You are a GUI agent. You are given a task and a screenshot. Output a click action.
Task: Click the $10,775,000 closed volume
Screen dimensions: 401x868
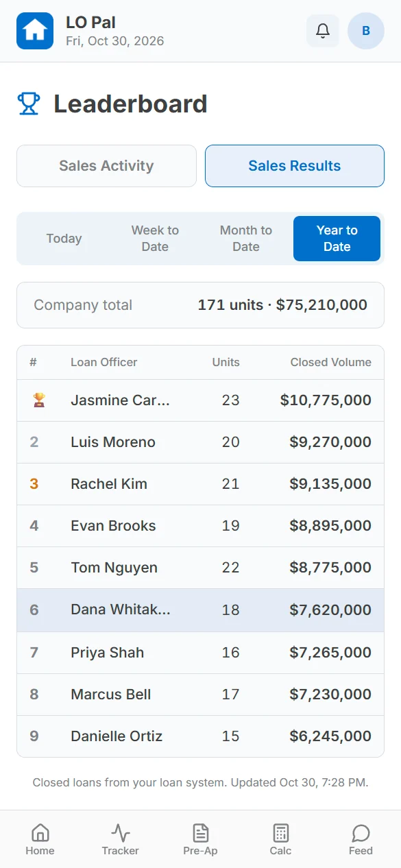point(326,400)
